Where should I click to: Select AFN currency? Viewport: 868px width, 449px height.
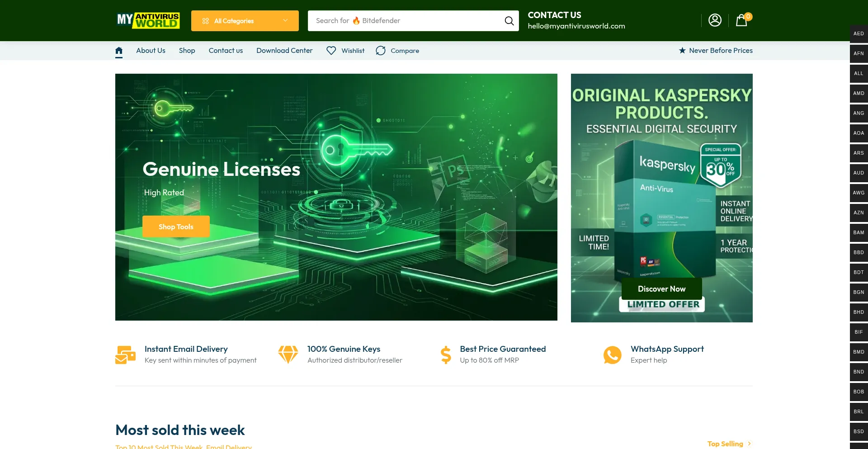point(859,53)
